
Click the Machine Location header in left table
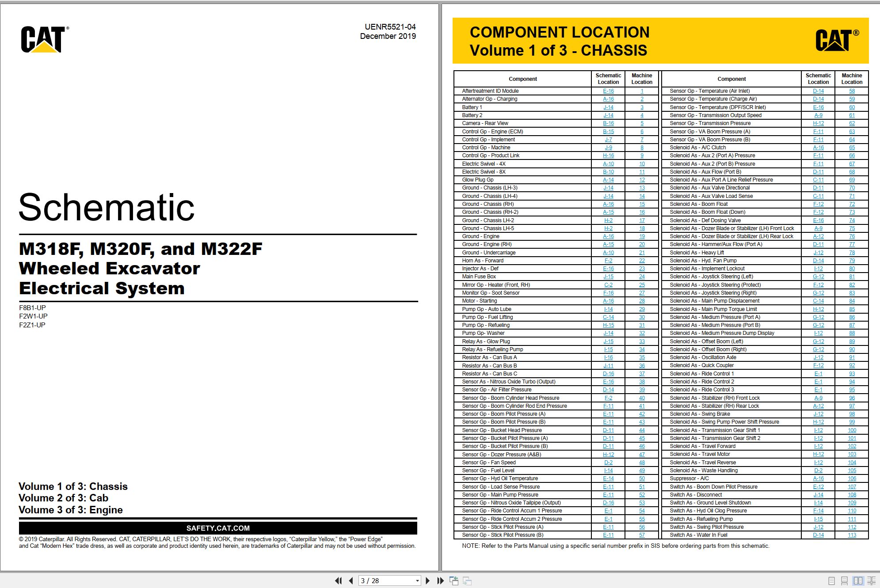pos(642,79)
